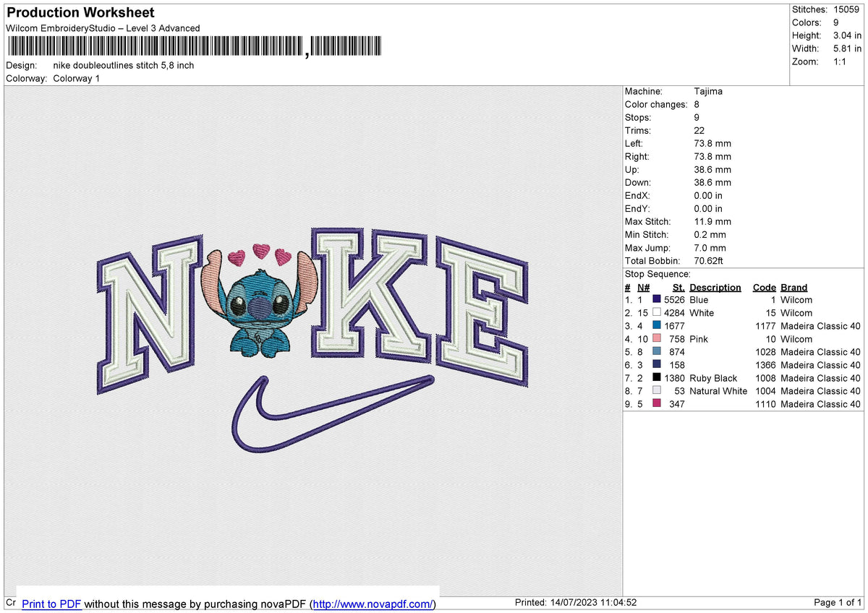Click the code 1008 for Ruby Black
The height and width of the screenshot is (613, 868).
pyautogui.click(x=765, y=377)
